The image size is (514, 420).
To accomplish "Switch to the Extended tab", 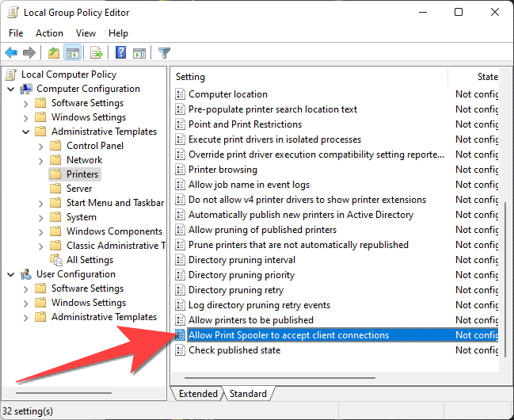I will coord(198,394).
